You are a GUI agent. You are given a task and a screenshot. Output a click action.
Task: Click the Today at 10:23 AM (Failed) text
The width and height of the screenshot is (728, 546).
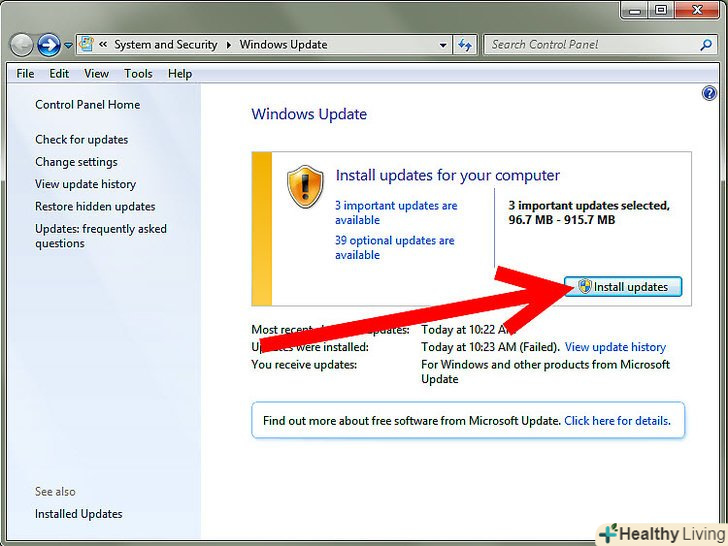coord(490,347)
